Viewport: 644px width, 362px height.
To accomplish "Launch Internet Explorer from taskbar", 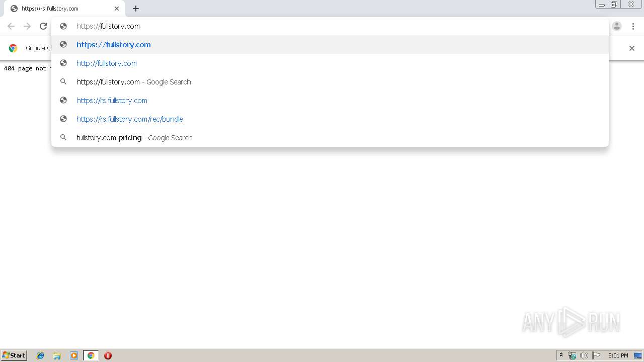I will pyautogui.click(x=40, y=355).
